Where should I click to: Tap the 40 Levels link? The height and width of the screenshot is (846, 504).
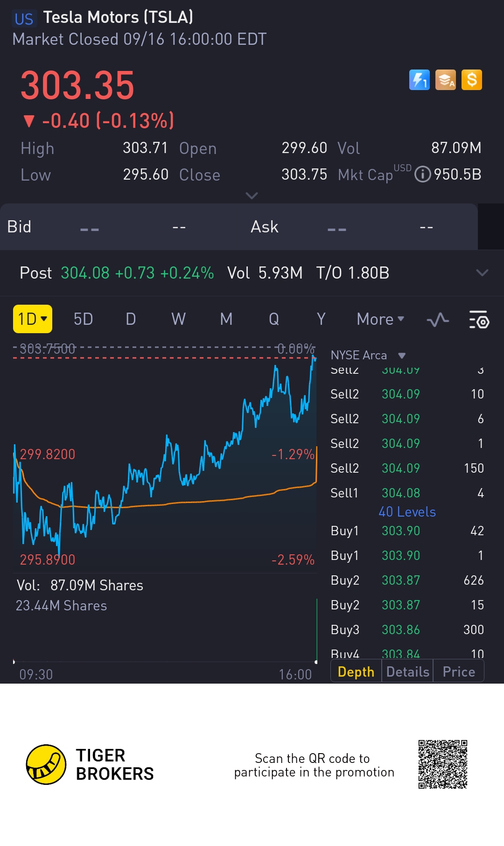[407, 512]
